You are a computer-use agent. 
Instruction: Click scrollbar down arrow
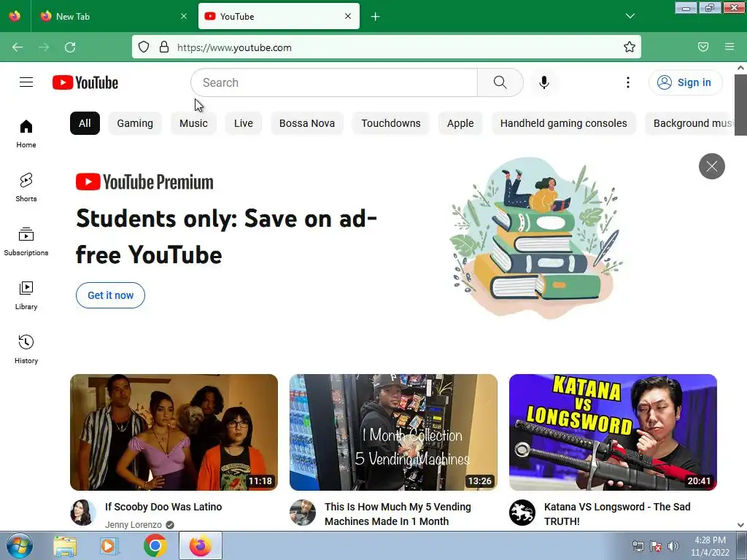(741, 525)
